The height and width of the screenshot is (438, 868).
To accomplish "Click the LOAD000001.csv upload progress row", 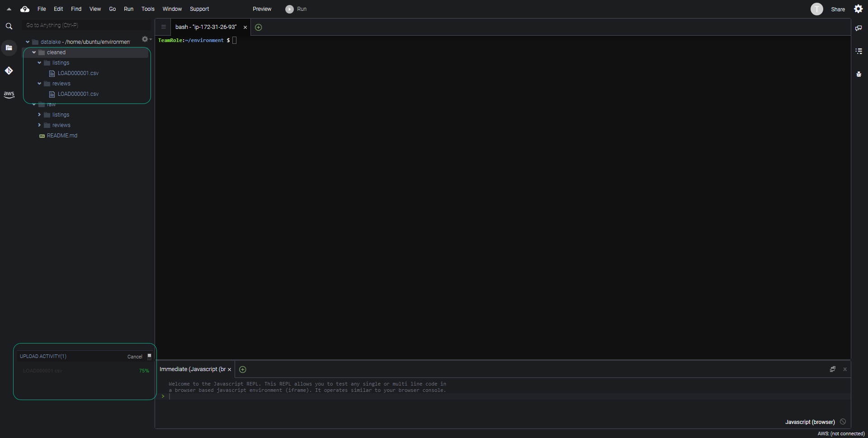I will [85, 371].
